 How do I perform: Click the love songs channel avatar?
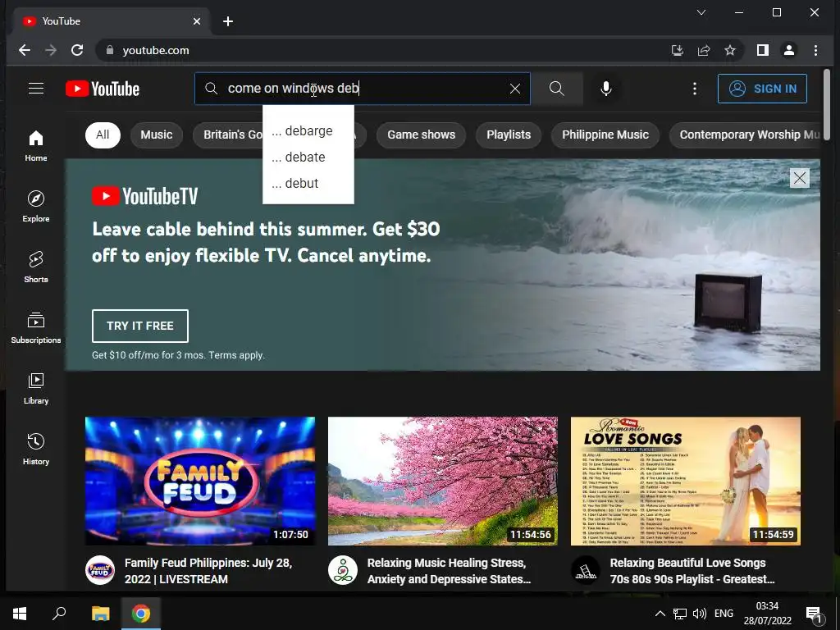[x=586, y=571]
